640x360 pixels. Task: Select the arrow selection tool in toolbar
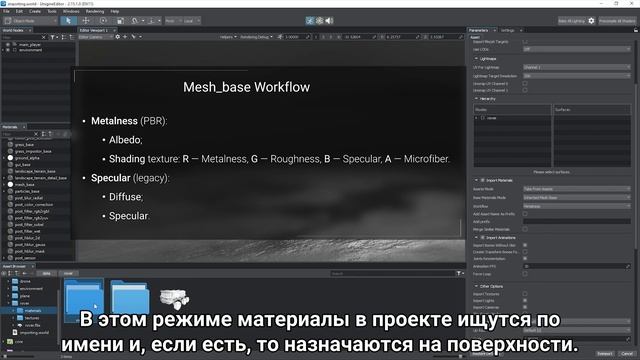click(x=68, y=20)
